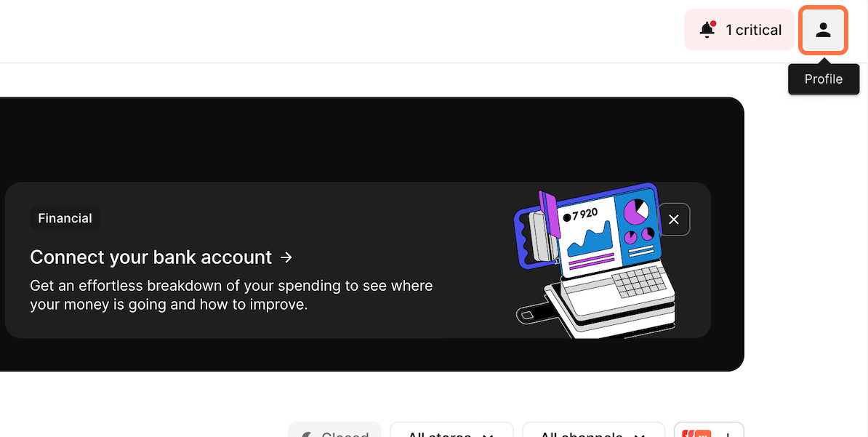Click the keypad of the illustrated register

tap(640, 281)
